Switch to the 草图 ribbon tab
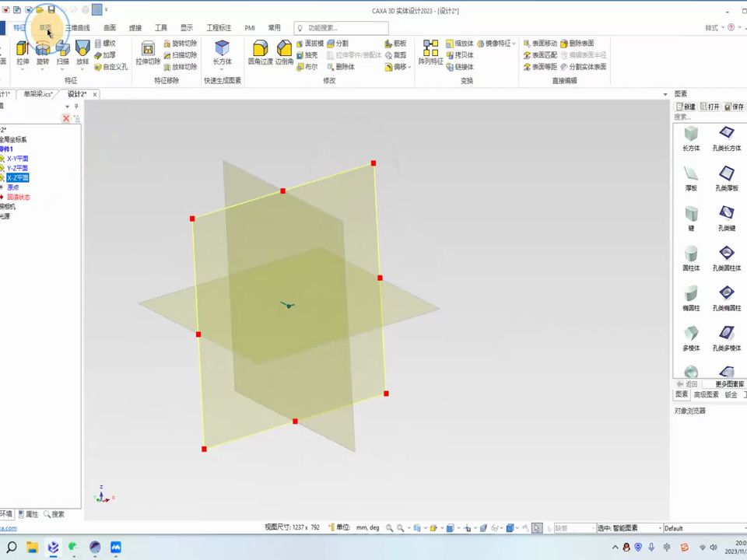Viewport: 747px width, 560px height. [45, 27]
